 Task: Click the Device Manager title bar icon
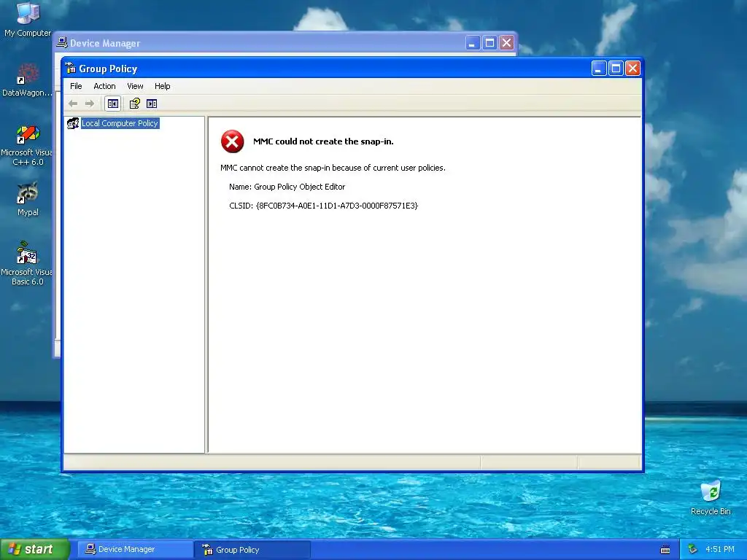point(62,43)
